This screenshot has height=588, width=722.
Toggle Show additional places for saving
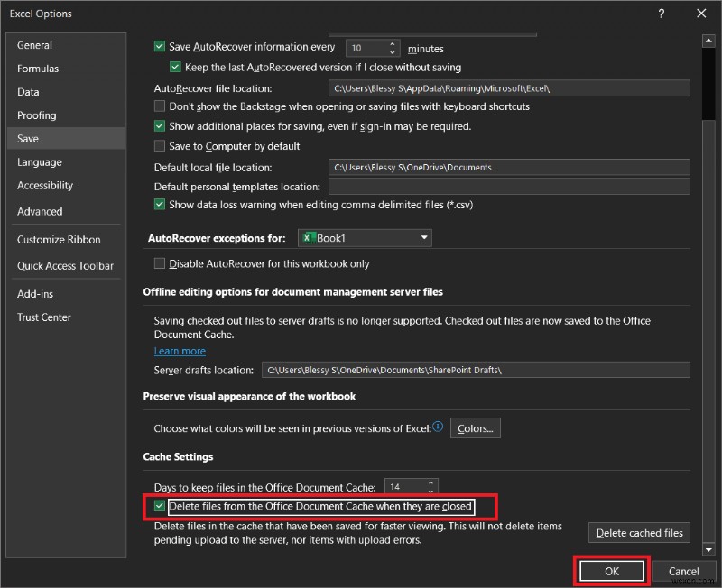tap(160, 126)
